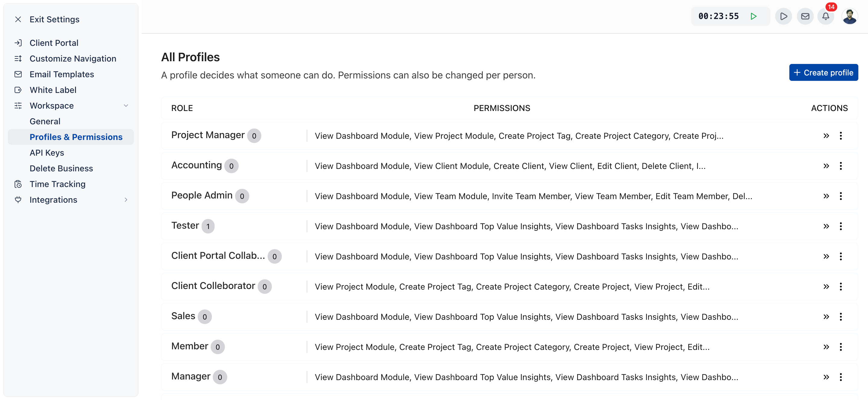Open API Keys settings
Image resolution: width=868 pixels, height=400 pixels.
[47, 153]
